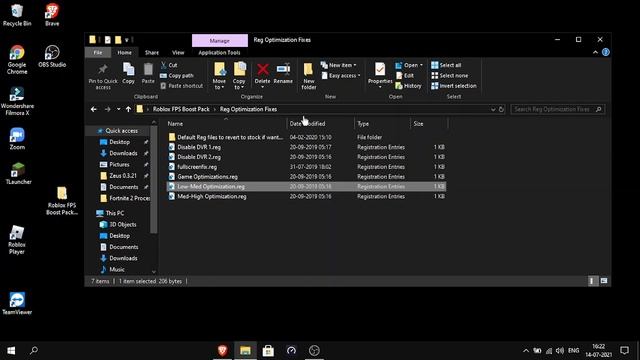Screen dimensions: 640x360
Task: Refresh the current folder
Action: [x=501, y=109]
